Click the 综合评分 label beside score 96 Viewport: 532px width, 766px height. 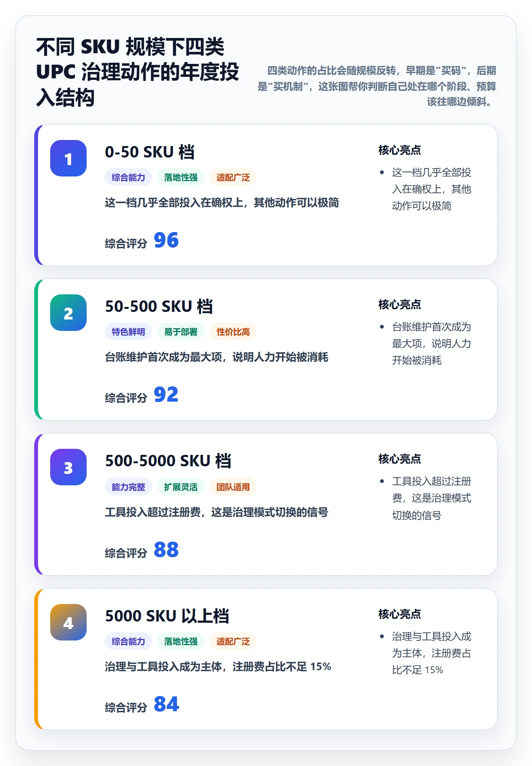click(x=126, y=243)
